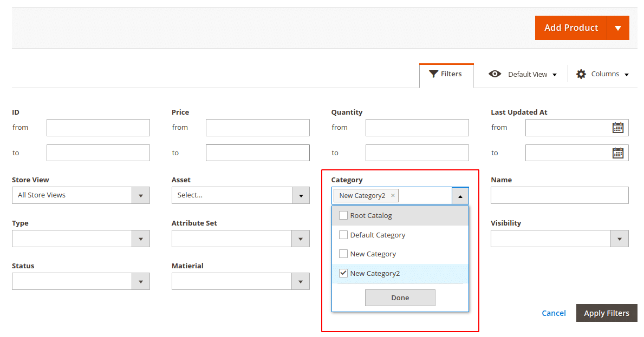The image size is (644, 337).
Task: Check the Root Catalog checkbox
Action: [x=343, y=215]
